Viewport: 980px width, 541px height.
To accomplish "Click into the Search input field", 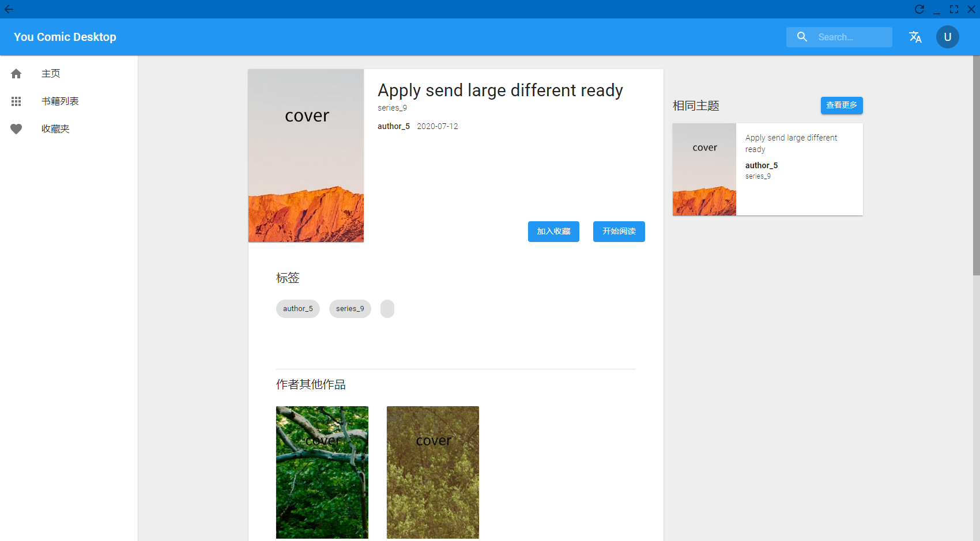I will pos(851,37).
